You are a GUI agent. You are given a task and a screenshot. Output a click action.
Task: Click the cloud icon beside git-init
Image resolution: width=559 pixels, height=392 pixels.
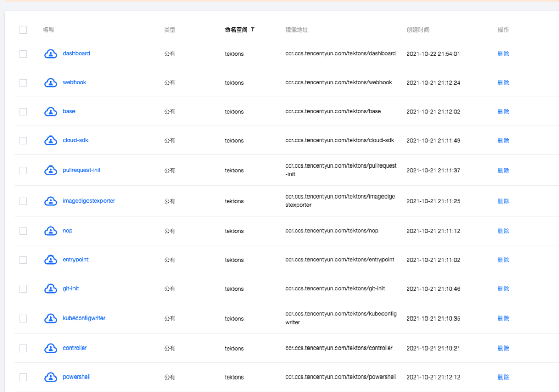(51, 289)
